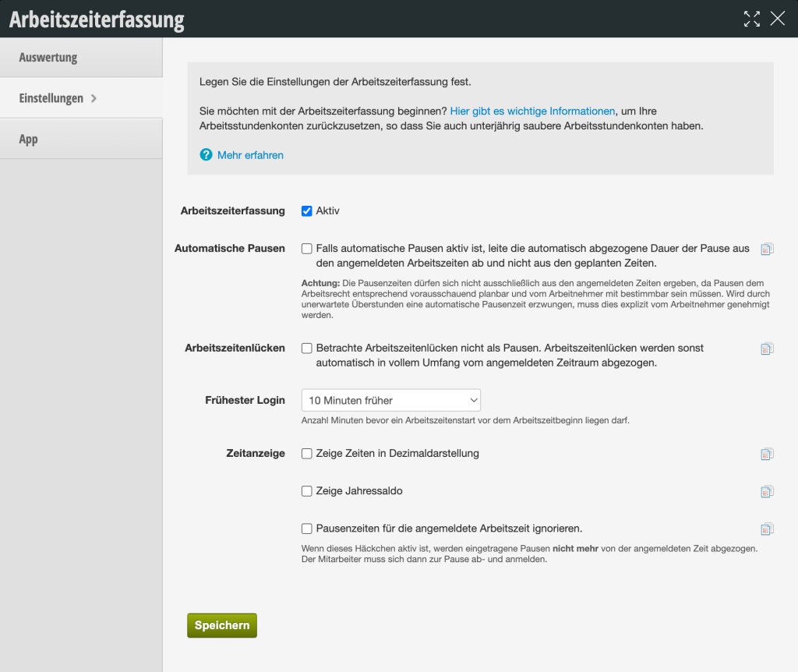Screen dimensions: 798x672
Task: Tick Pausenzeiten für angemeldete Arbeitszeit ignorieren
Action: coord(307,529)
